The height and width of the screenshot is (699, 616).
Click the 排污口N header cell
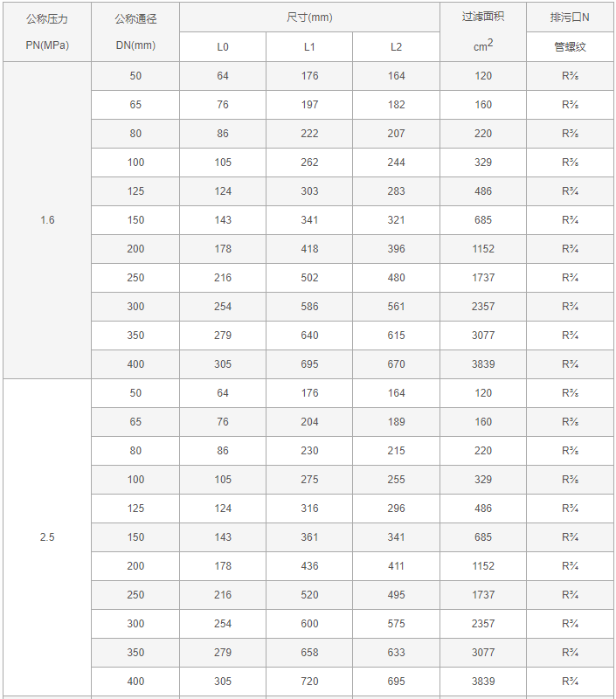tap(570, 17)
